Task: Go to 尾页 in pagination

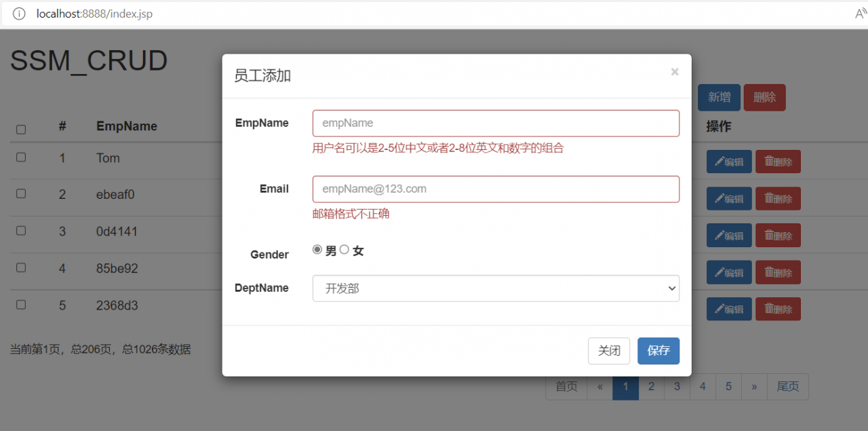Action: (788, 386)
